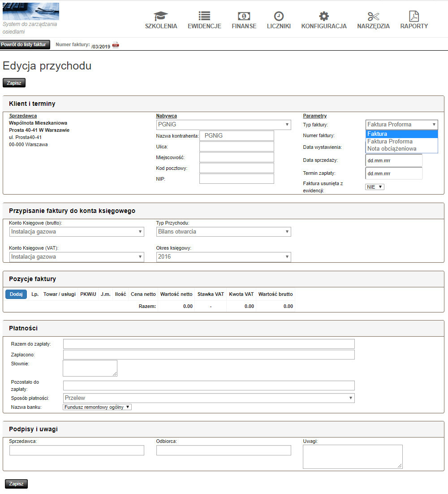Open the Konfiguracja gear icon

tap(323, 16)
